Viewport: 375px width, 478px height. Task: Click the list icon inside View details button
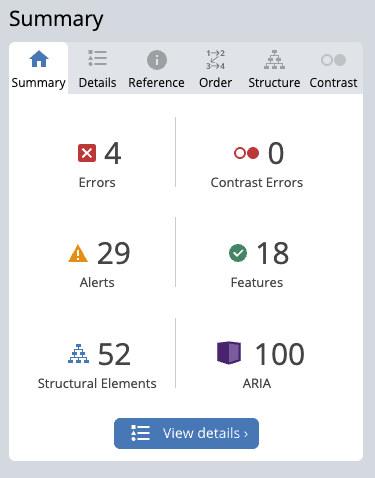pyautogui.click(x=140, y=433)
